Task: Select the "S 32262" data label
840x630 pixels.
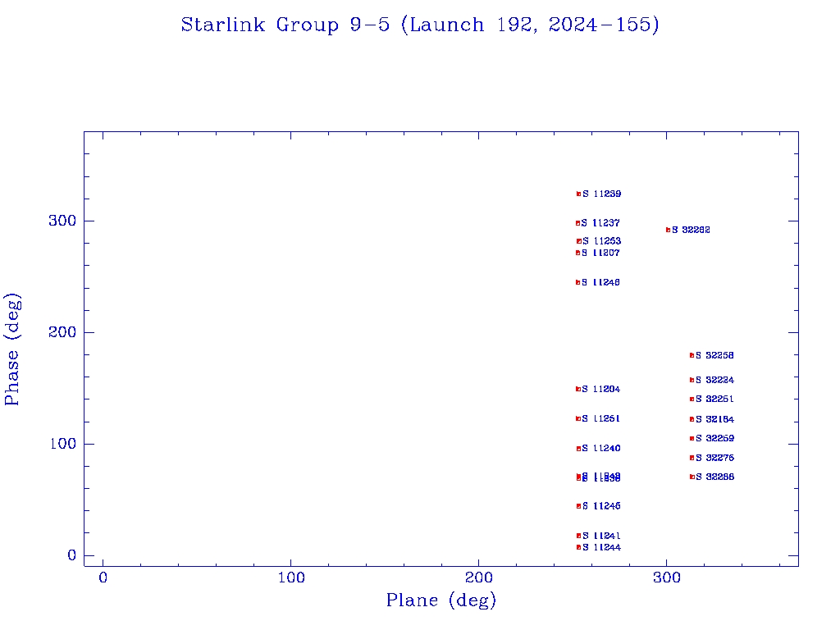Action: coord(691,230)
